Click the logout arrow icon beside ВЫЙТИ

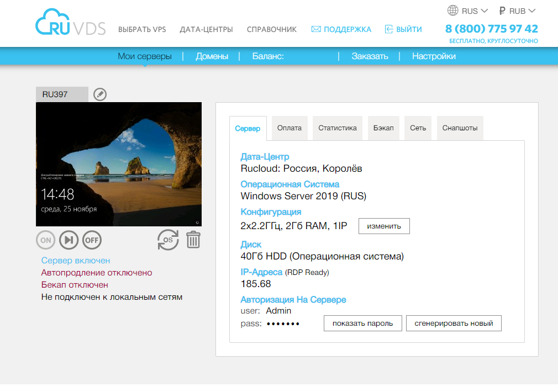[x=389, y=29]
